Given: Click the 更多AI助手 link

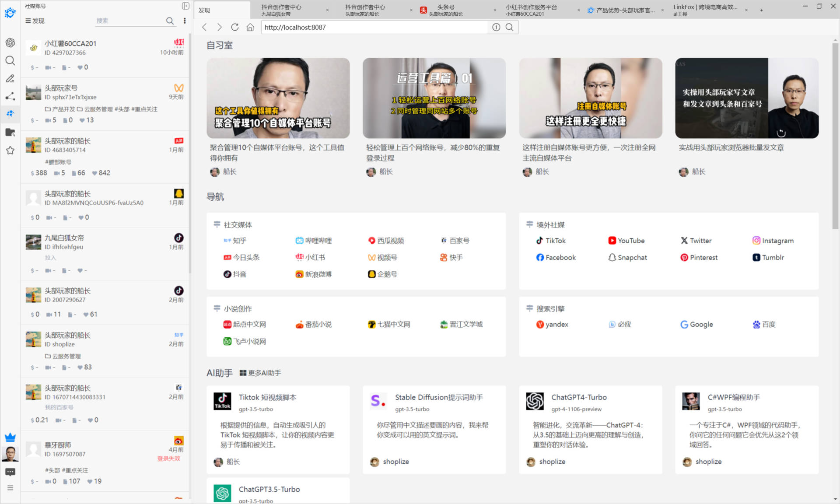Looking at the screenshot, I should pyautogui.click(x=260, y=373).
